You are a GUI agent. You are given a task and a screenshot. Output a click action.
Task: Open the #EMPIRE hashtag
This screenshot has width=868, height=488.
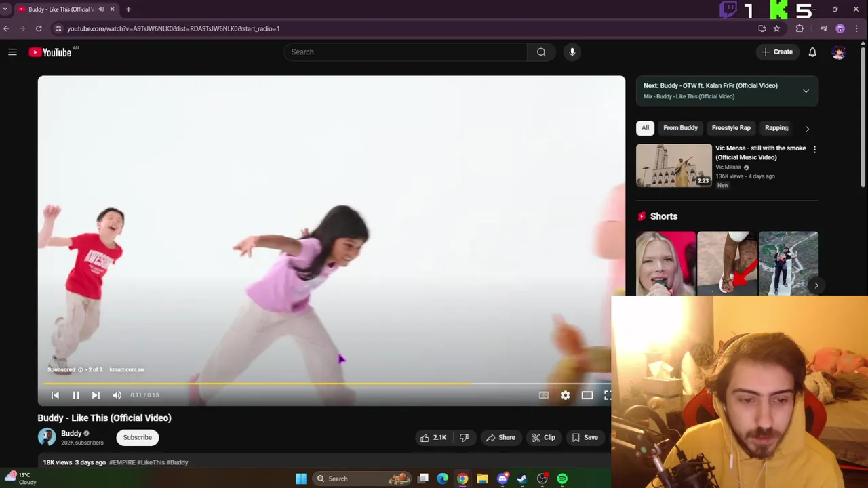point(122,462)
